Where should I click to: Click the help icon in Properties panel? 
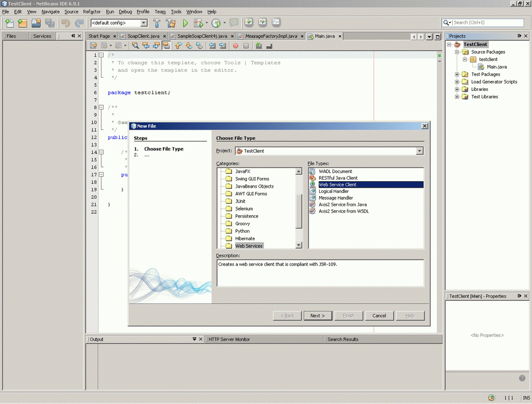point(522,378)
